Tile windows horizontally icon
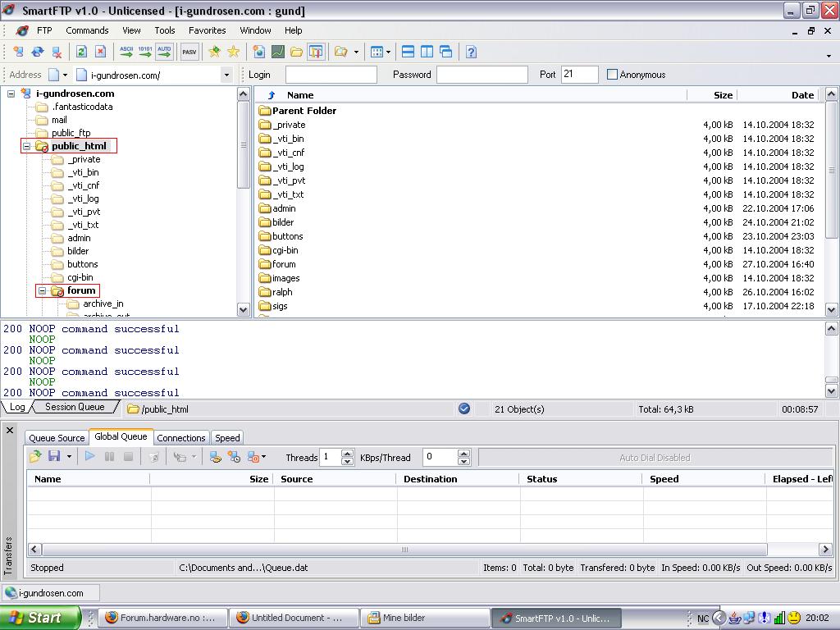Image resolution: width=840 pixels, height=630 pixels. coord(408,52)
